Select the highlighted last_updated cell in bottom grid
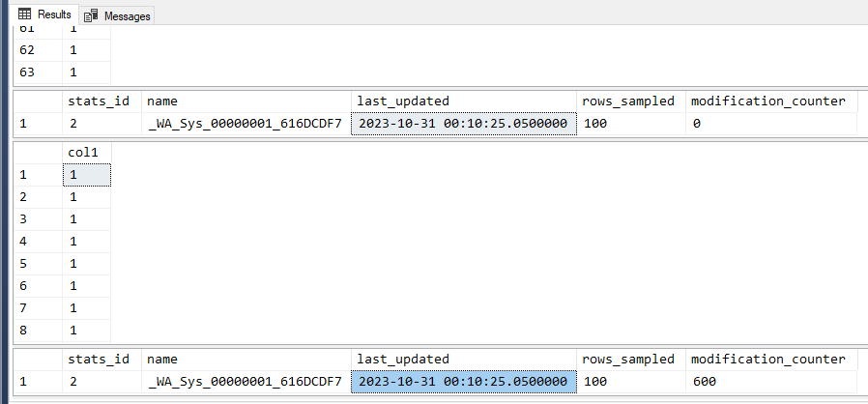 (464, 382)
